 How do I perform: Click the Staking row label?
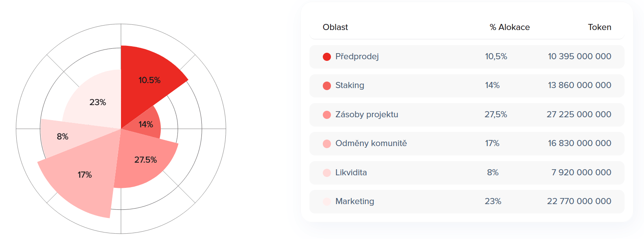[350, 85]
